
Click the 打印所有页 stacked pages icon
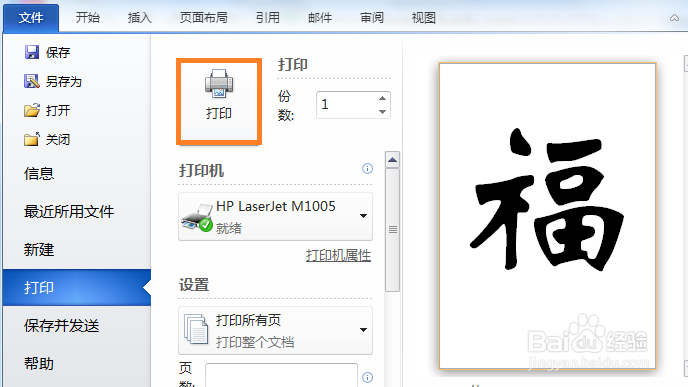coord(196,329)
